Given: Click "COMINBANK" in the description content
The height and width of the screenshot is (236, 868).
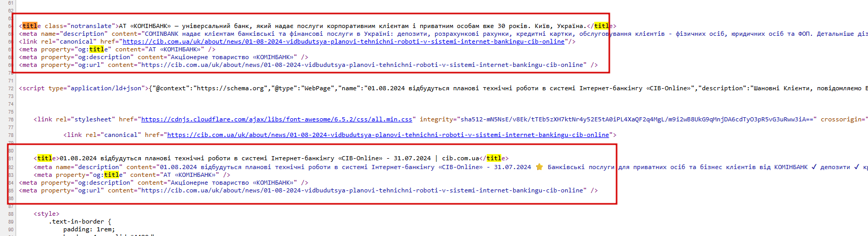Looking at the screenshot, I should pos(162,34).
